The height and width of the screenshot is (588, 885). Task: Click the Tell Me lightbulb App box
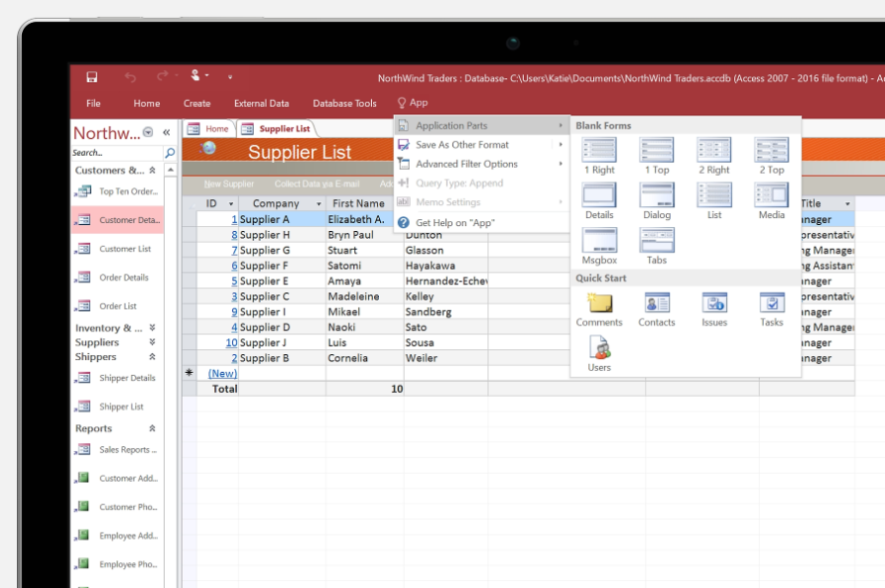[x=413, y=103]
